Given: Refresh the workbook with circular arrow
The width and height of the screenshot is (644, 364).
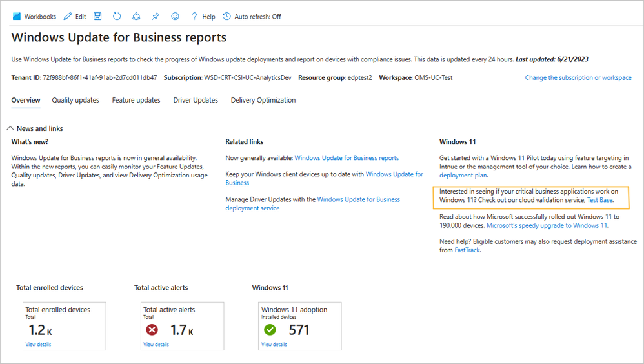Looking at the screenshot, I should pos(117,17).
